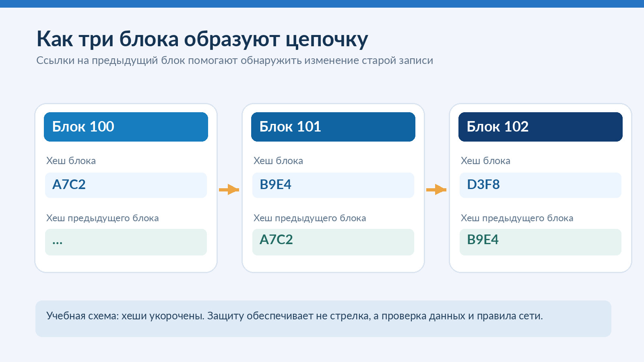Click the green B9E4 previous hash in Блок 102
644x362 pixels.
pyautogui.click(x=541, y=242)
